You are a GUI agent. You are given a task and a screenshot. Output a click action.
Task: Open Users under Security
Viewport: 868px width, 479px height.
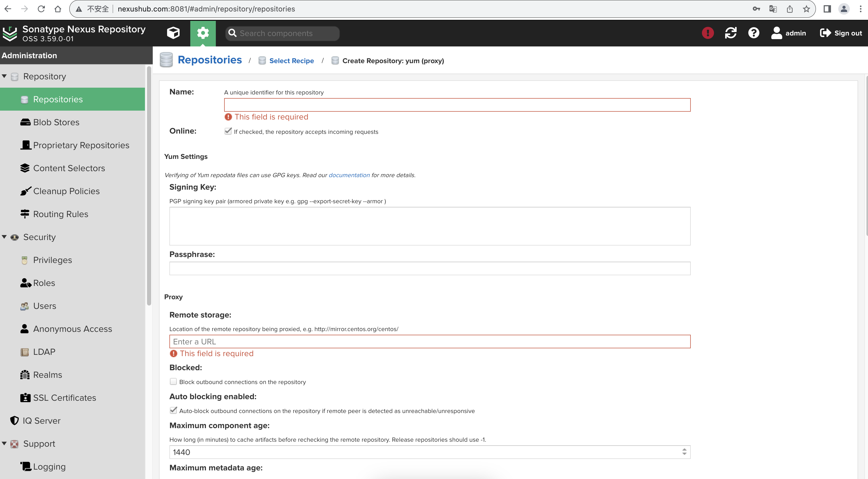click(72, 306)
